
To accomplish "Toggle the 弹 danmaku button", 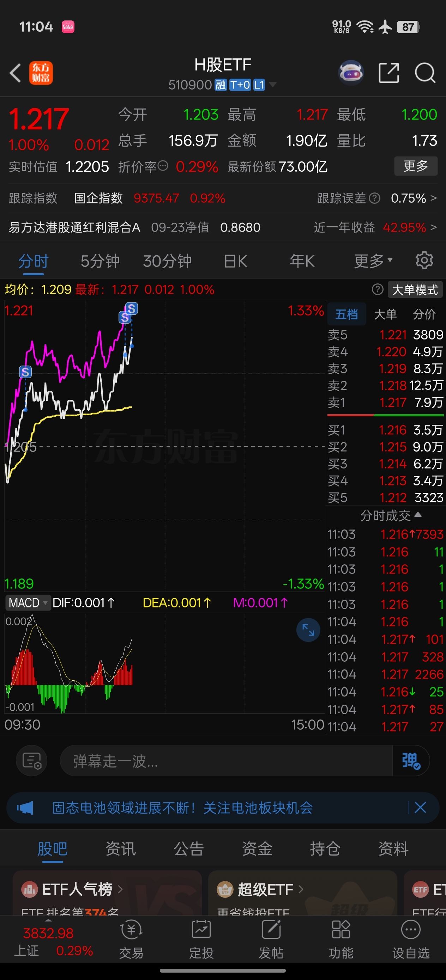I will [411, 761].
